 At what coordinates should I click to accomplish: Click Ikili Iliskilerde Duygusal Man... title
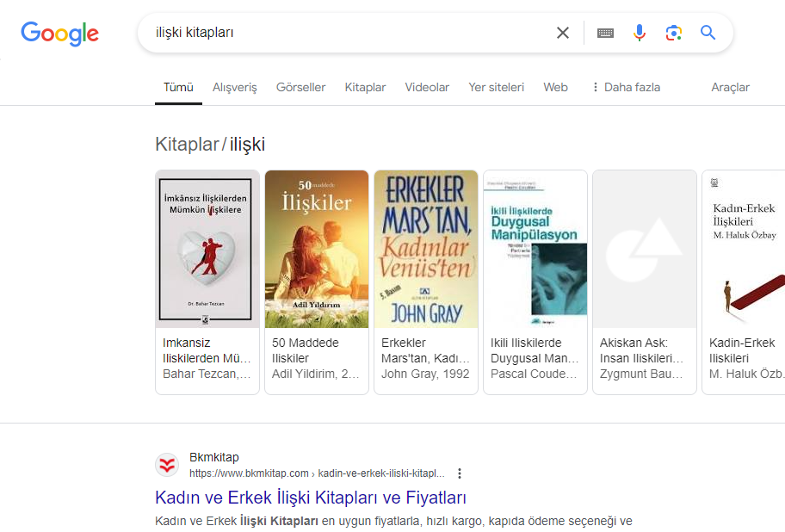[x=535, y=350]
